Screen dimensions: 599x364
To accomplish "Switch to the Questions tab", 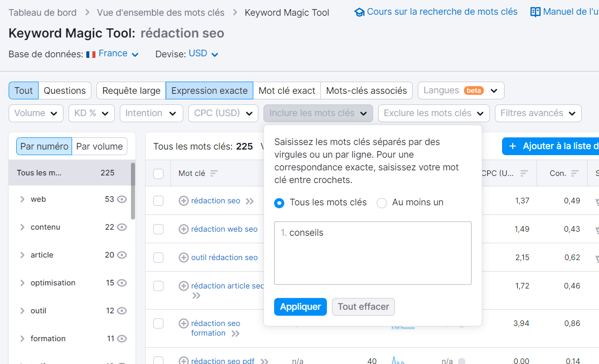I will tap(64, 90).
